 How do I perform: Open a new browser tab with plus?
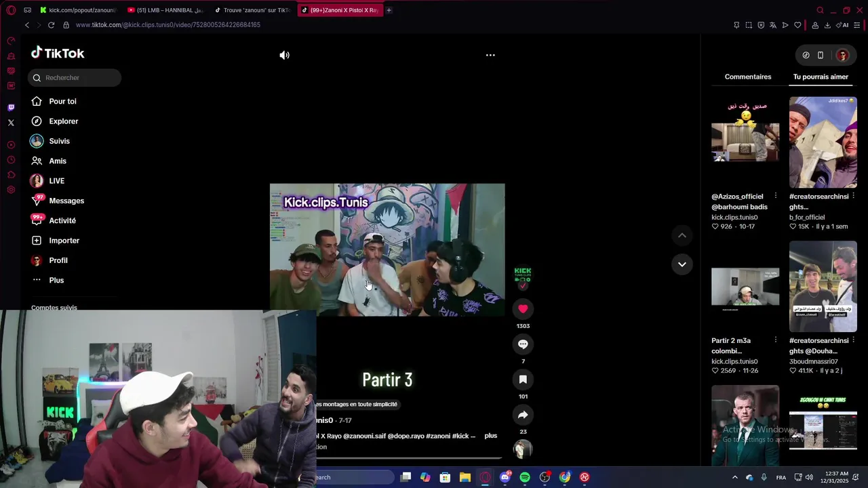(x=389, y=10)
